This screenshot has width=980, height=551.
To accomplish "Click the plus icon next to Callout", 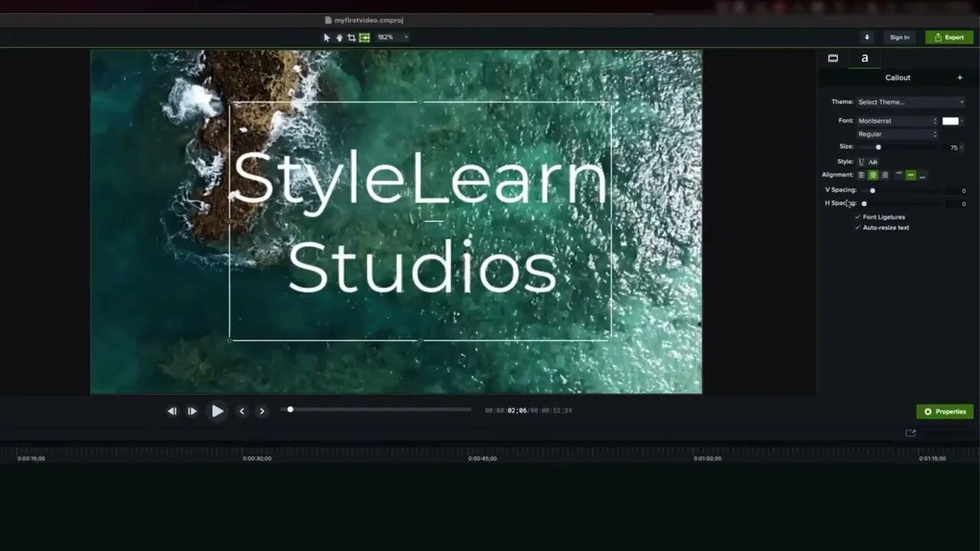I will pos(960,77).
